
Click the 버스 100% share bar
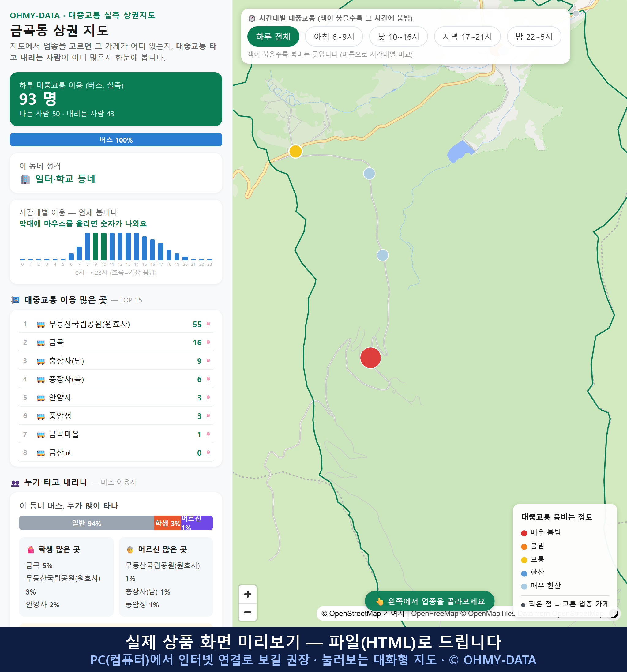116,140
